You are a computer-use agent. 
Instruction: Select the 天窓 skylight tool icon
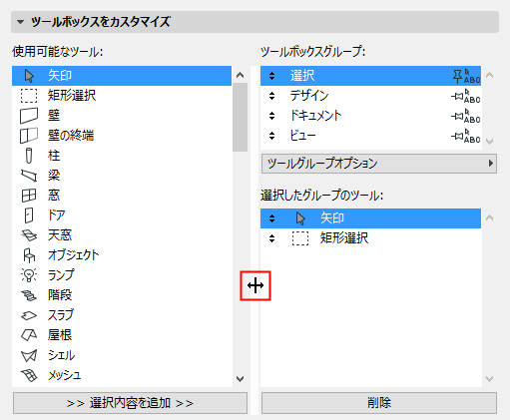29,235
